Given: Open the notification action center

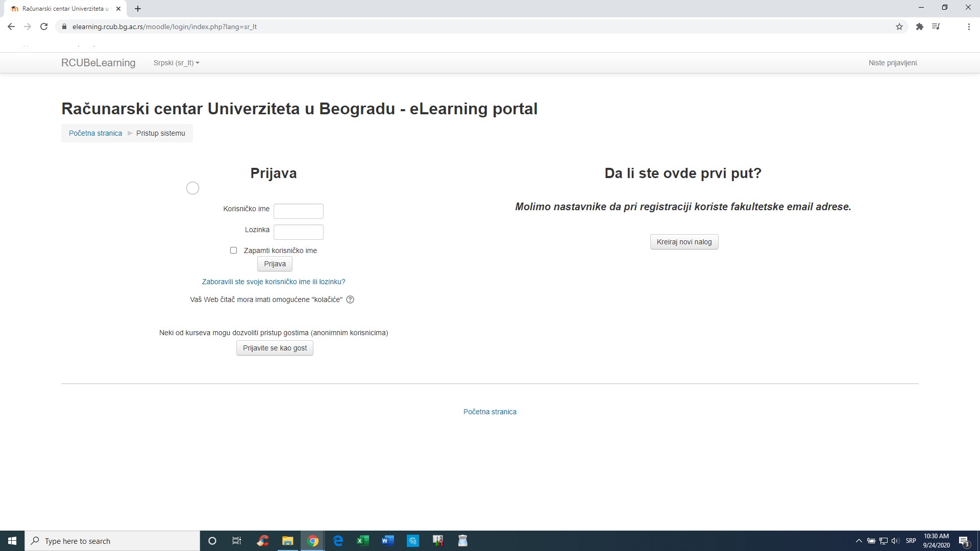Looking at the screenshot, I should [964, 541].
